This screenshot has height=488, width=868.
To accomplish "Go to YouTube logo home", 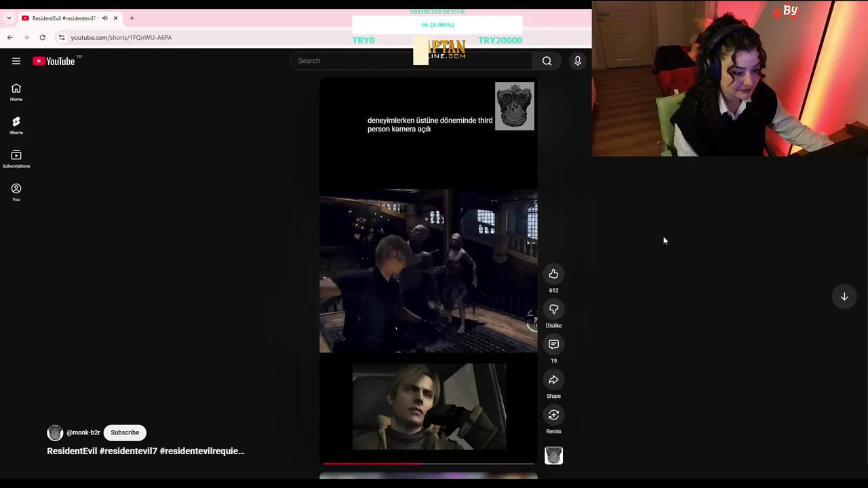I will (x=54, y=61).
